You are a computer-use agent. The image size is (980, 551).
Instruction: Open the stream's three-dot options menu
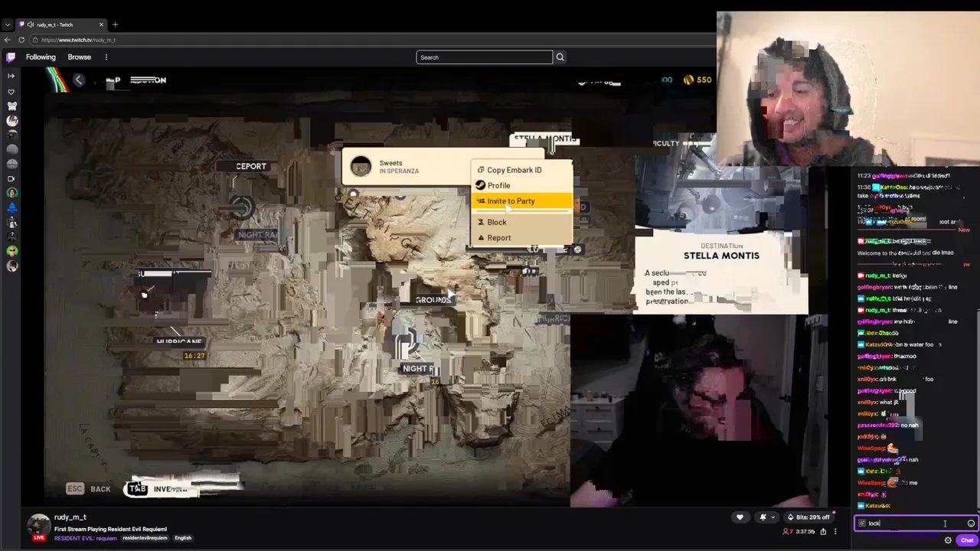point(835,532)
